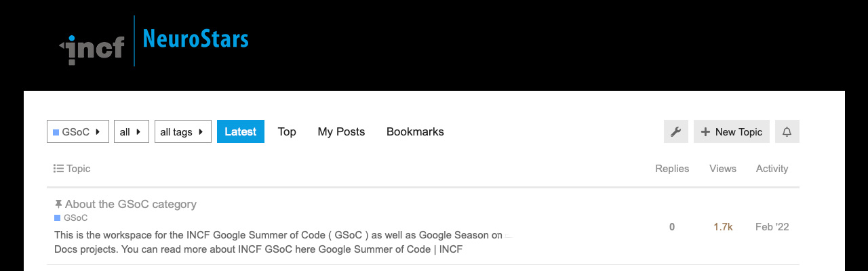
Task: Switch to the Latest tab
Action: point(240,131)
